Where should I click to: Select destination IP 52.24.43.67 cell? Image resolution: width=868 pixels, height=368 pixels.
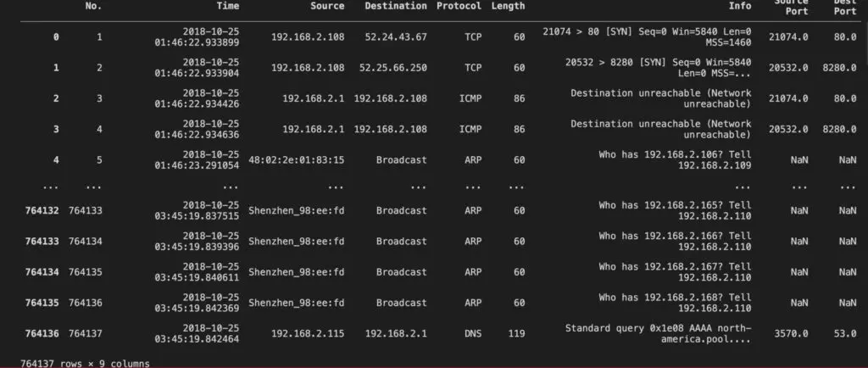coord(396,37)
